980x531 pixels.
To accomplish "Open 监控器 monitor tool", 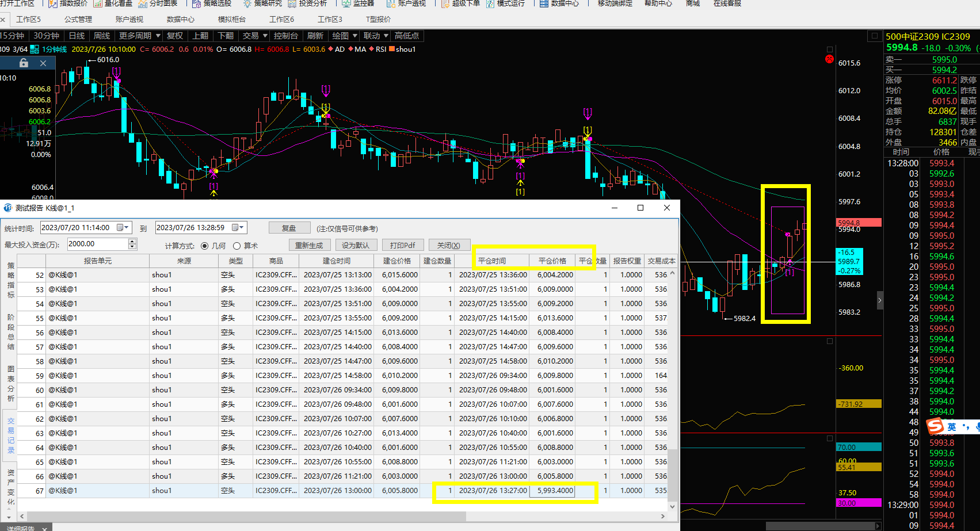I will tap(358, 3).
